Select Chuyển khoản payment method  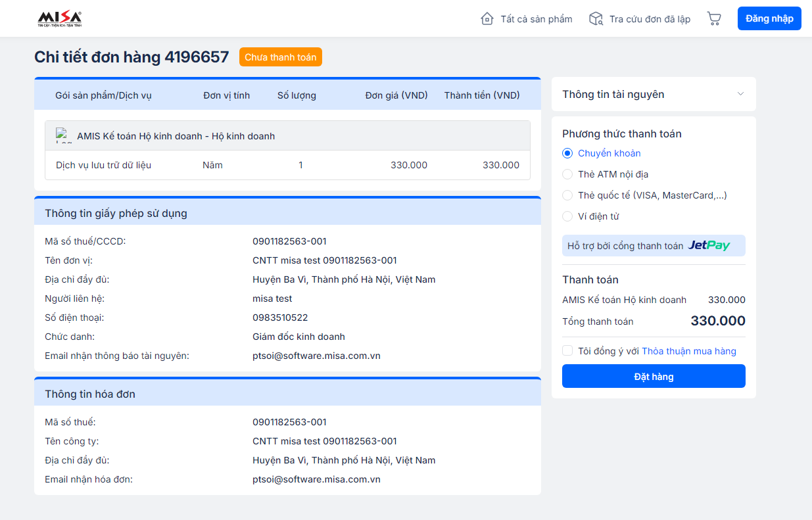click(x=567, y=153)
